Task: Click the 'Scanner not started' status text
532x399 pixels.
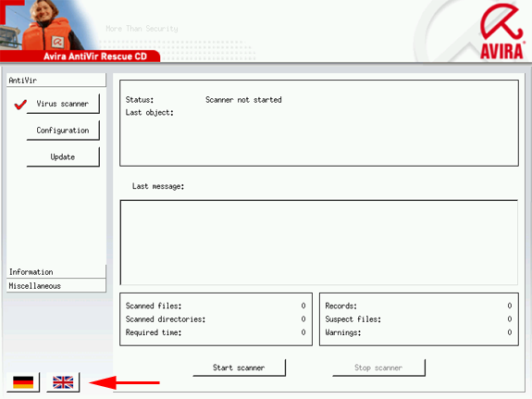Action: (x=243, y=100)
